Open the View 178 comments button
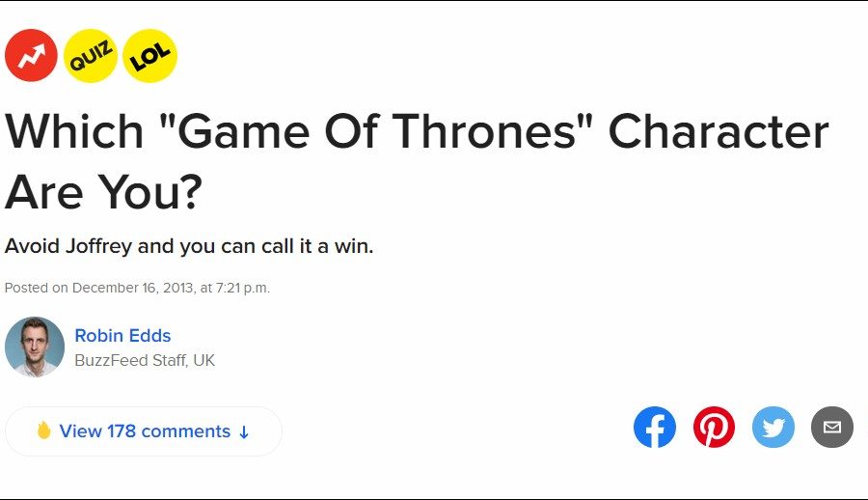The width and height of the screenshot is (868, 500). (x=145, y=431)
